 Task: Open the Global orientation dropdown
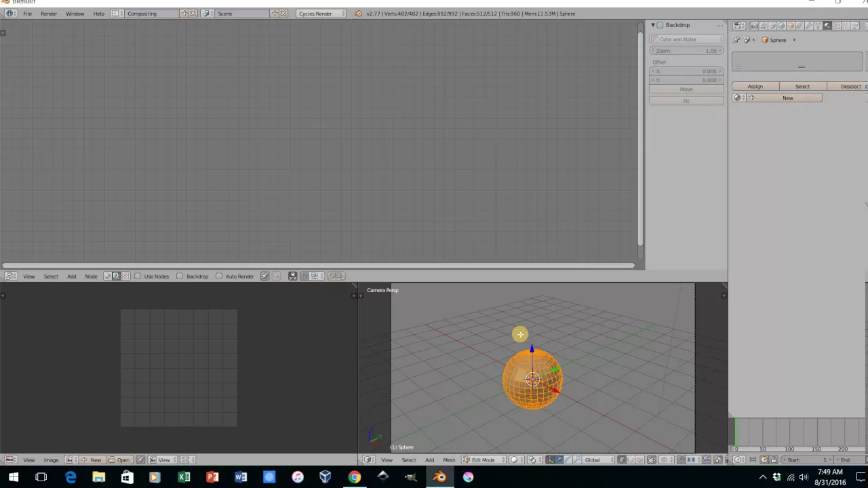599,460
